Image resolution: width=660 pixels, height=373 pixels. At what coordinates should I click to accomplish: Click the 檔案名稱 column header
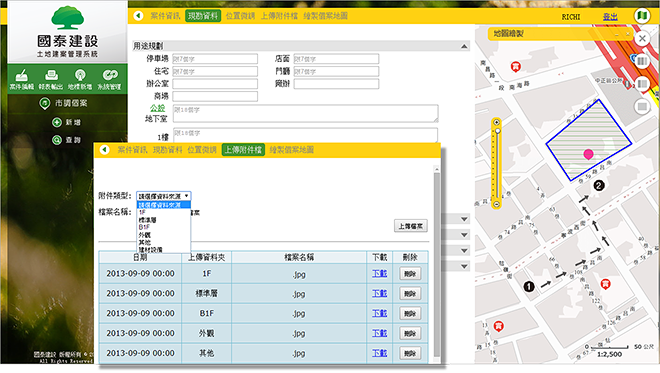click(299, 257)
